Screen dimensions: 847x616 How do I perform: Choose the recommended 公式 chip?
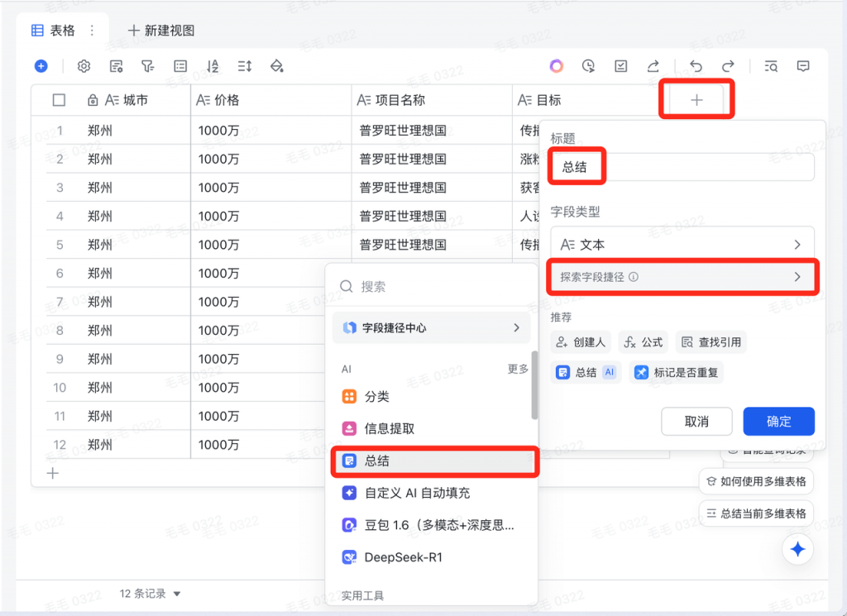tap(643, 342)
